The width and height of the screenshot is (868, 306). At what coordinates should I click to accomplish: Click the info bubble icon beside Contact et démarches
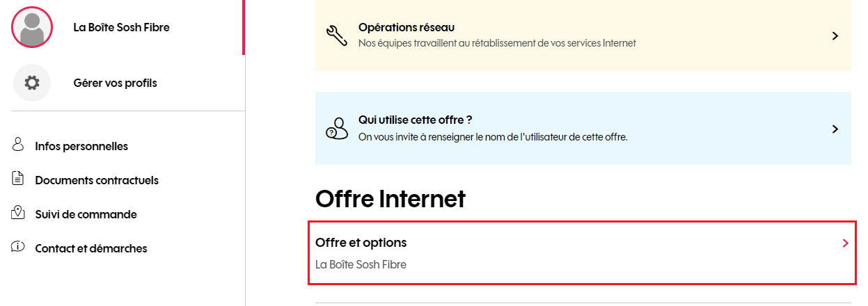tap(18, 248)
